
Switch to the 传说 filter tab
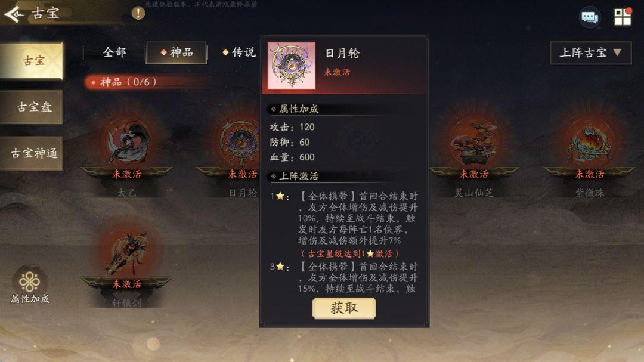239,52
